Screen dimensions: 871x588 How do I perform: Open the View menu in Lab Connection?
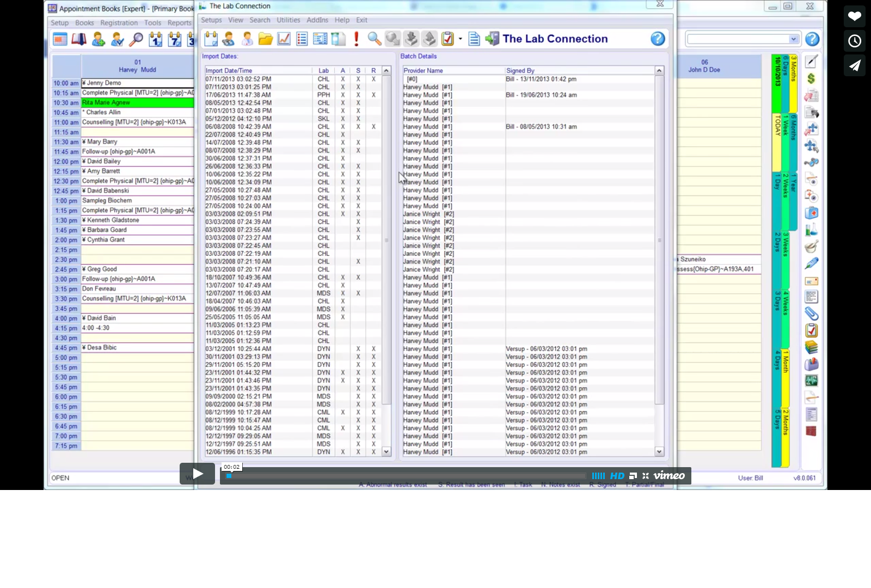[x=236, y=20]
